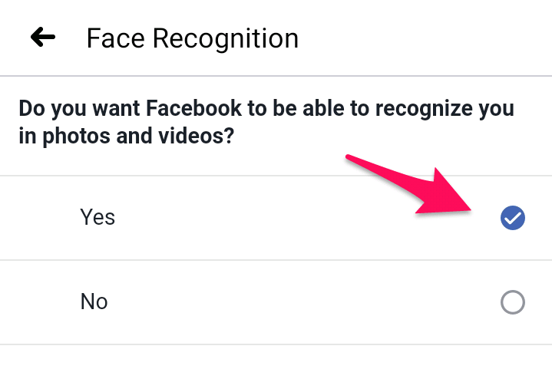Image resolution: width=552 pixels, height=392 pixels.
Task: Tap the No row in the options list
Action: (276, 302)
